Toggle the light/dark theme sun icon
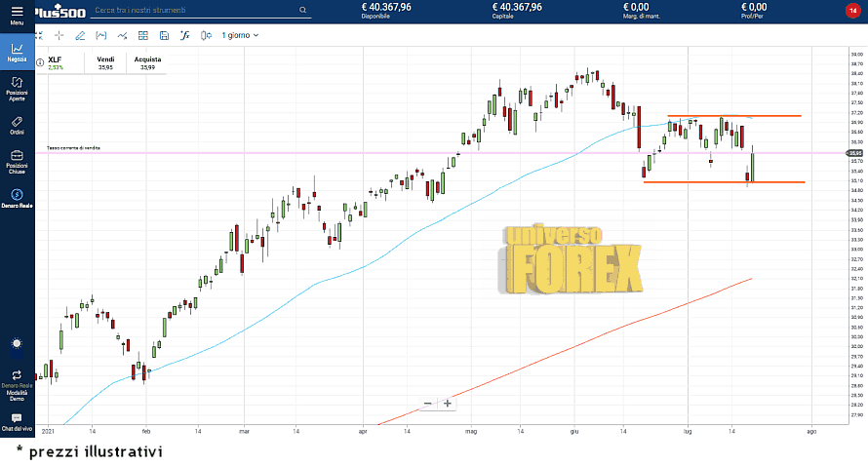This screenshot has height=466, width=868. [x=17, y=343]
